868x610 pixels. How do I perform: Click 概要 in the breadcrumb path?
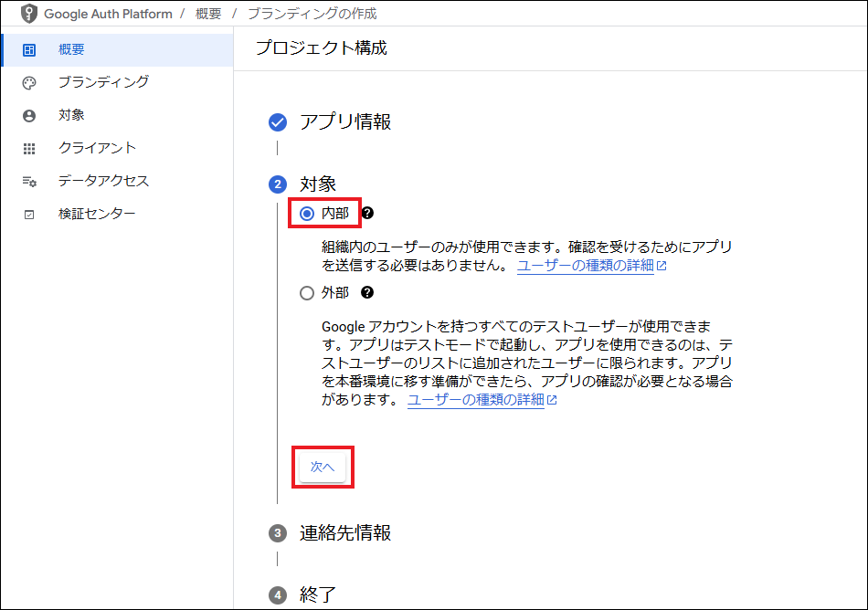coord(208,14)
